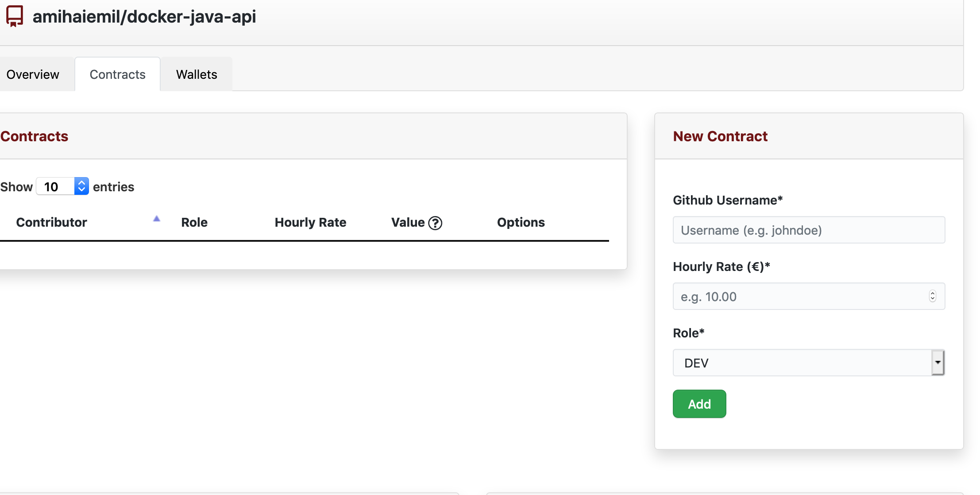This screenshot has height=495, width=980.
Task: Expand the Role selector arrow
Action: click(938, 363)
